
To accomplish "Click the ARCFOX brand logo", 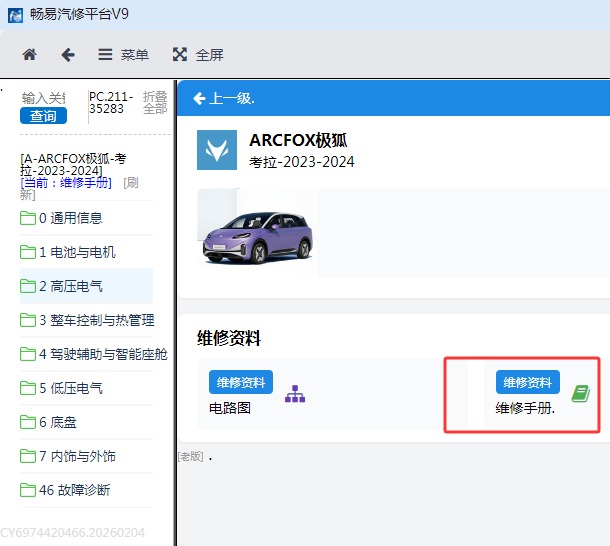I will 217,150.
